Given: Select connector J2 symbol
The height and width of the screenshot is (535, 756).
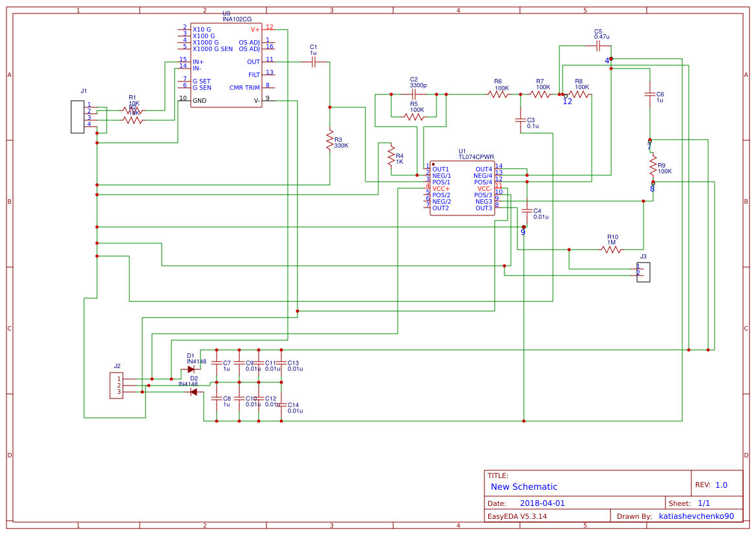Looking at the screenshot, I should [117, 386].
